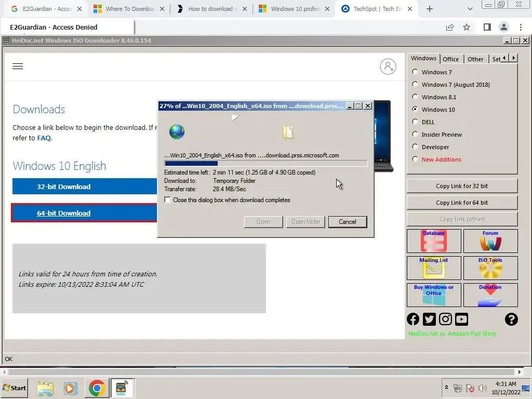Click the Chrome share page icon
532x399 pixels.
450,27
